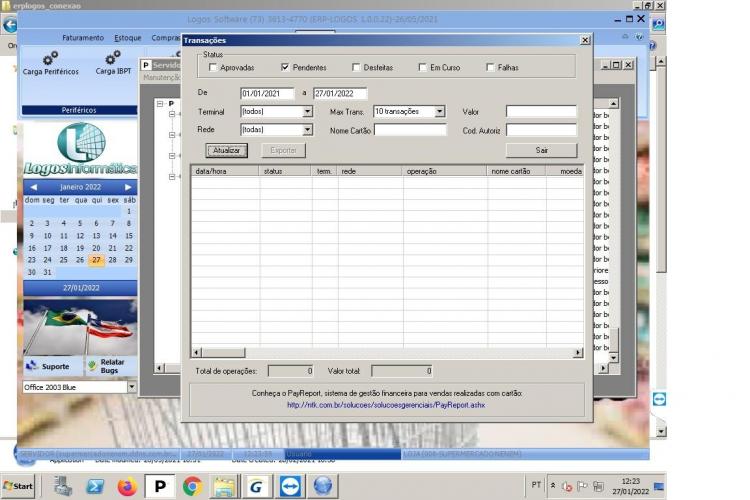The width and height of the screenshot is (750, 500).
Task: Open TeamViewer icon in the taskbar
Action: (x=291, y=487)
